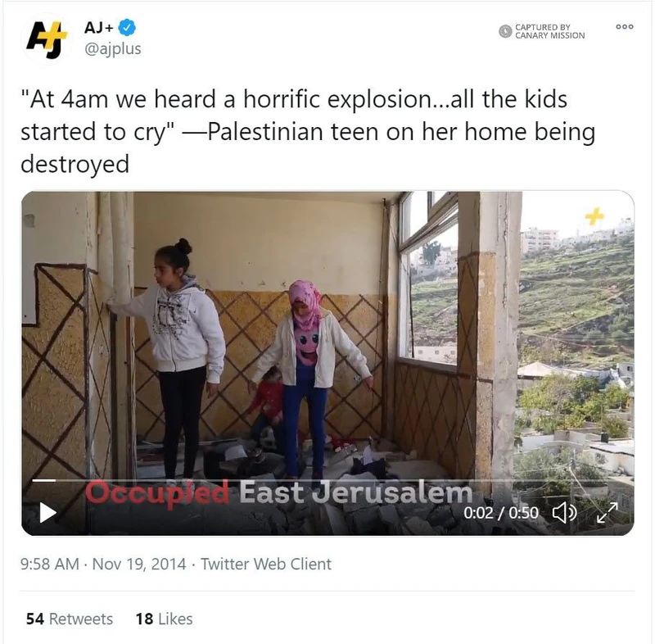The width and height of the screenshot is (655, 644).
Task: Click the AJ+ profile avatar
Action: (47, 39)
